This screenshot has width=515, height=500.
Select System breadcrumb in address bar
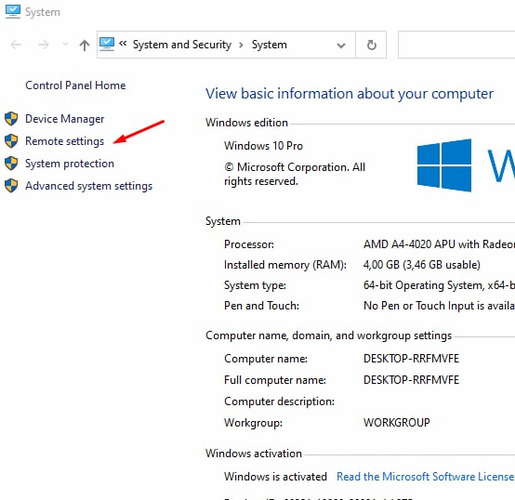coord(269,44)
